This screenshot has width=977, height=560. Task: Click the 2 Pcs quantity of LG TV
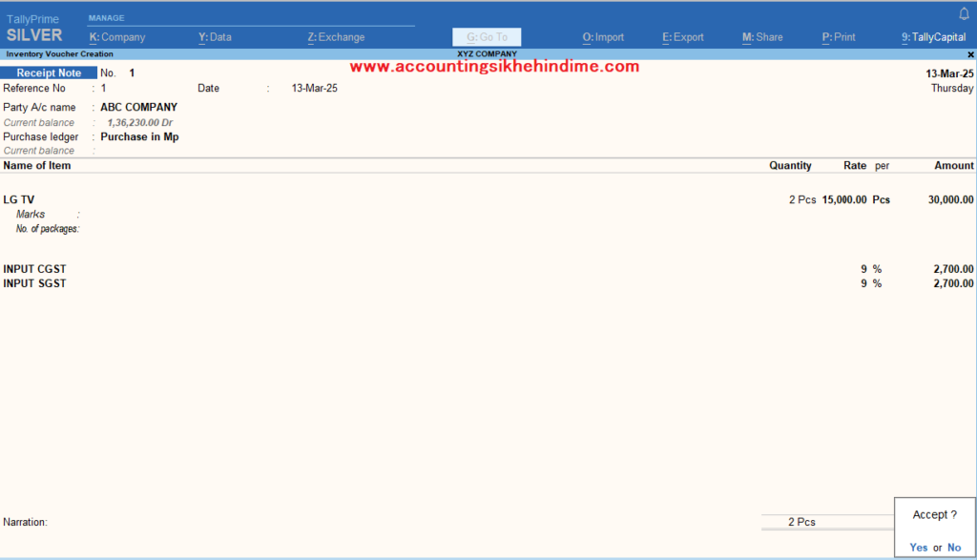[802, 200]
